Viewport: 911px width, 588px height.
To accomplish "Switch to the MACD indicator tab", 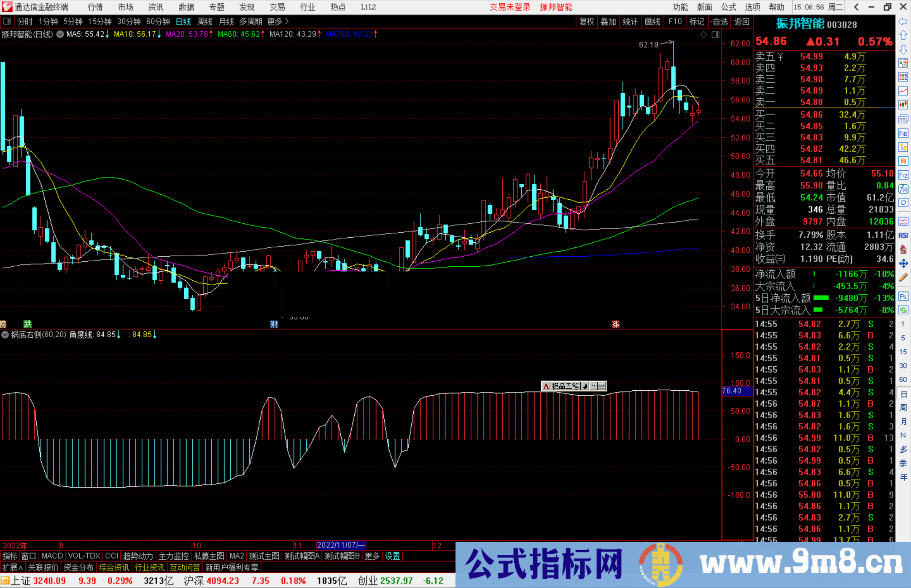I will (51, 556).
